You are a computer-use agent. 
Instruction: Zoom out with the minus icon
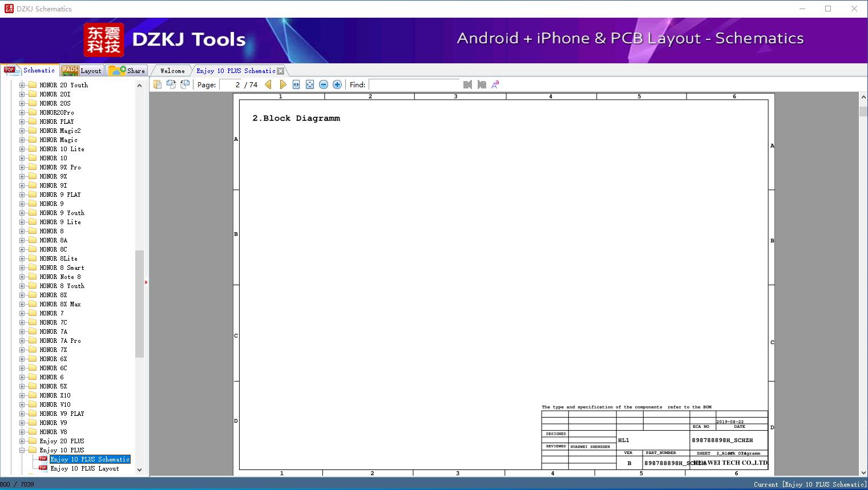(x=324, y=84)
